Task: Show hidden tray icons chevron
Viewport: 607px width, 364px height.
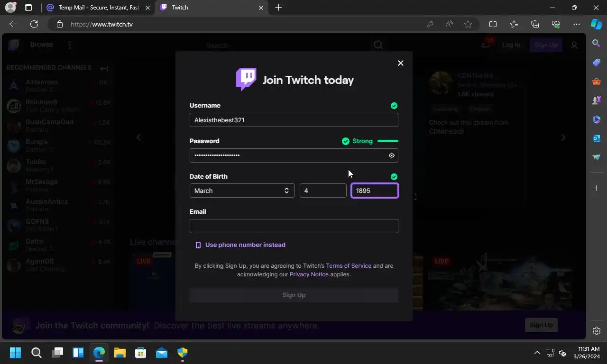Action: coord(537,353)
